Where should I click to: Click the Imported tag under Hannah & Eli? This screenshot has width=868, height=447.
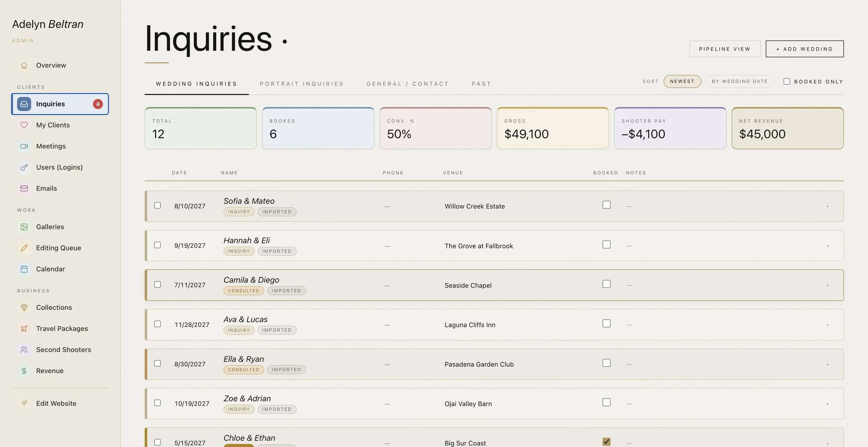pos(277,251)
